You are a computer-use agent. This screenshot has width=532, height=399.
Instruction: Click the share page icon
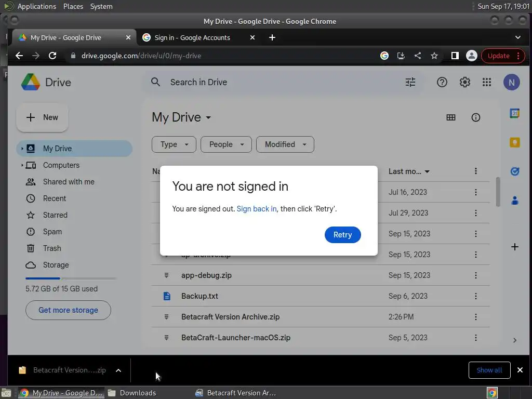click(418, 56)
